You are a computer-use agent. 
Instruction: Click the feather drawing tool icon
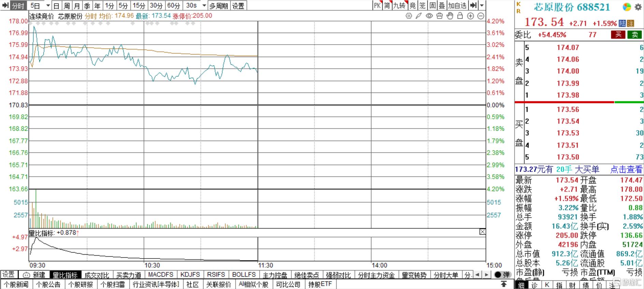tap(419, 16)
